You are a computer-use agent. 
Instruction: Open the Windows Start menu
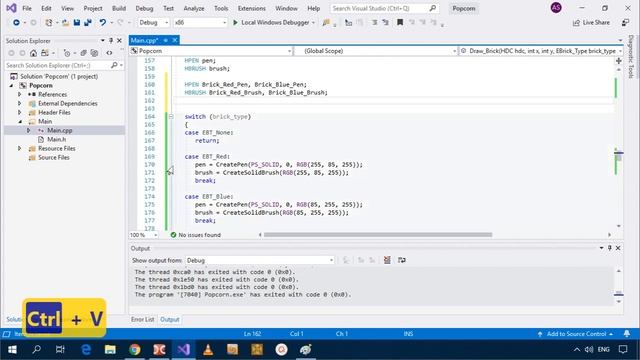12,349
